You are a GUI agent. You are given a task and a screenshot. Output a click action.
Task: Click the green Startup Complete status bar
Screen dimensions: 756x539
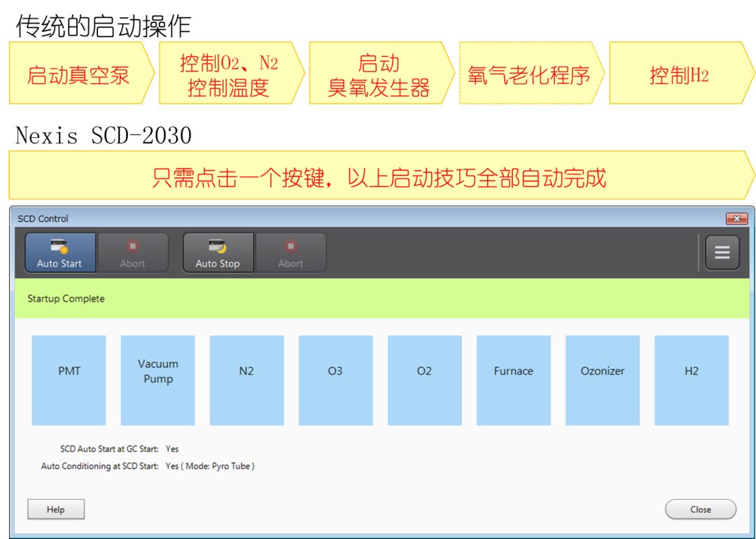pos(381,299)
